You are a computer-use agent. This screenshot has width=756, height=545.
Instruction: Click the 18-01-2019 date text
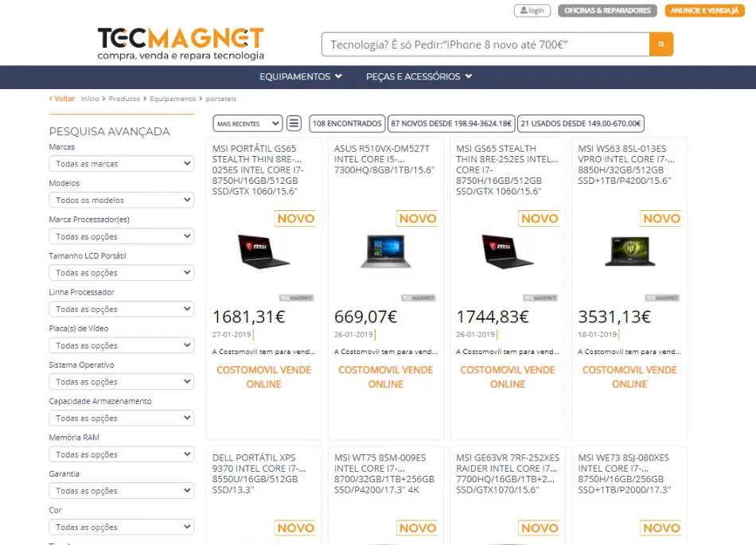pos(598,334)
